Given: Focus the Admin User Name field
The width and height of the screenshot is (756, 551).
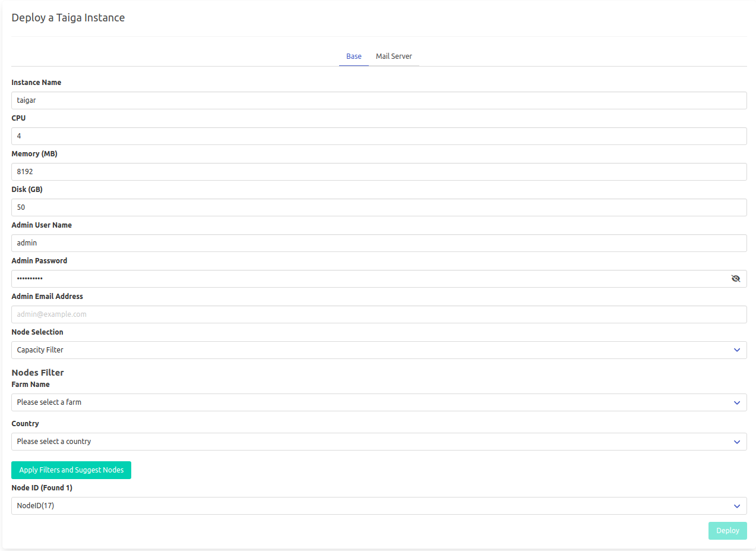Looking at the screenshot, I should pyautogui.click(x=379, y=243).
